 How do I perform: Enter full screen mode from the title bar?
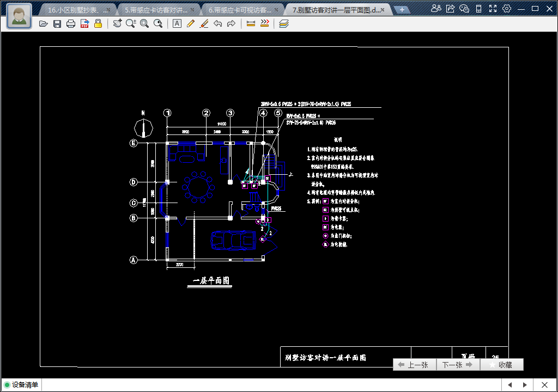(x=493, y=9)
